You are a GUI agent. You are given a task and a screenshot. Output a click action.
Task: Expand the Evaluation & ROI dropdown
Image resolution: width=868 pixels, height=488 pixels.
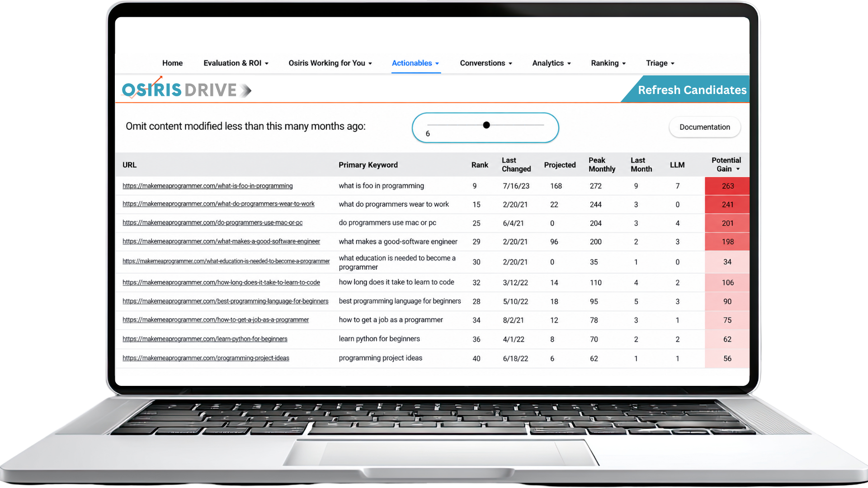[x=236, y=63]
